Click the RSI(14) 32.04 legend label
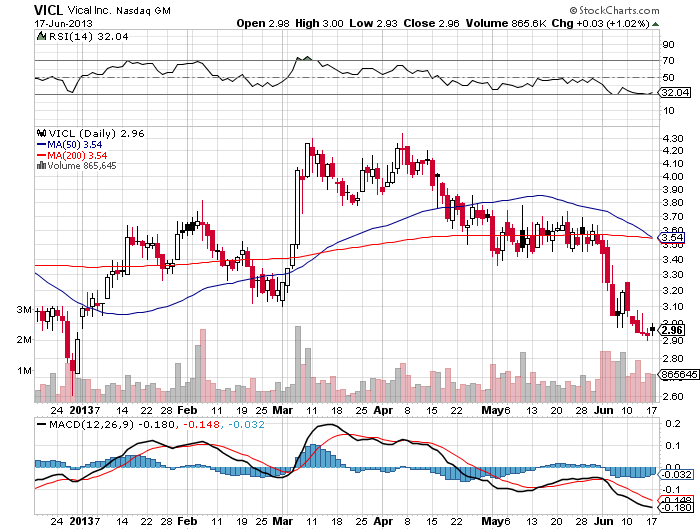The image size is (700, 530). (x=88, y=37)
